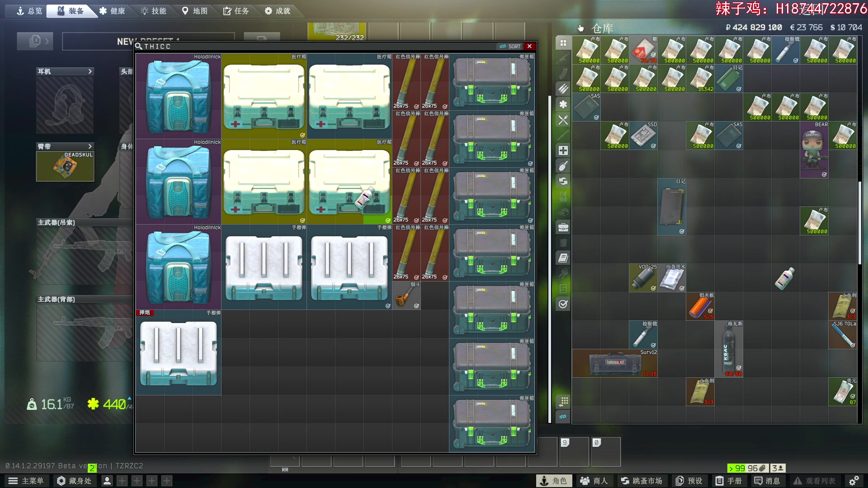Screen dimensions: 868x488
Task: Close the THICC container window
Action: (x=530, y=46)
